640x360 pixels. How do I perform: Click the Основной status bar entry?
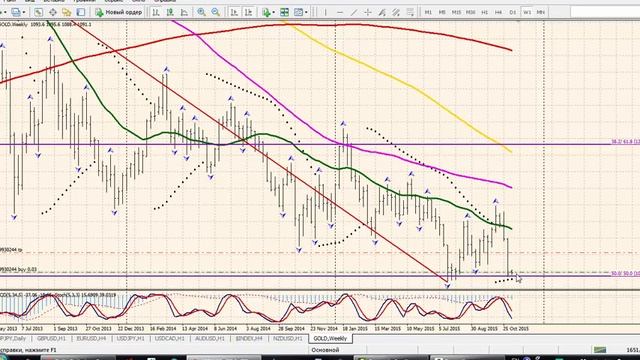(325, 350)
